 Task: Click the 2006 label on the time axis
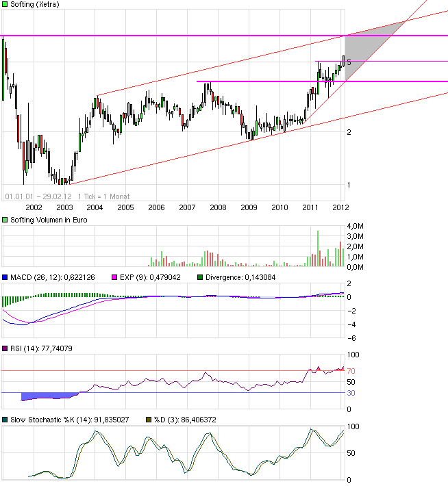pos(156,207)
